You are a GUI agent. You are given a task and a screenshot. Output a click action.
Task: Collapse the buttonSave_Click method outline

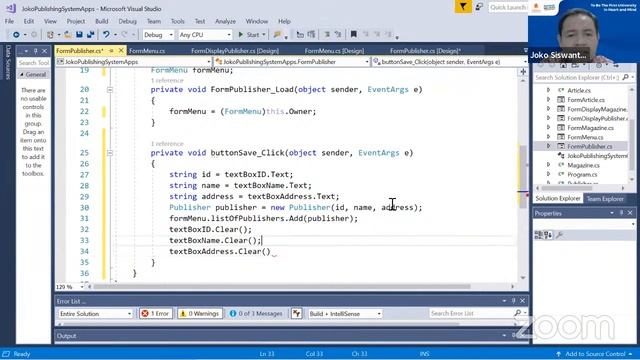pyautogui.click(x=110, y=153)
